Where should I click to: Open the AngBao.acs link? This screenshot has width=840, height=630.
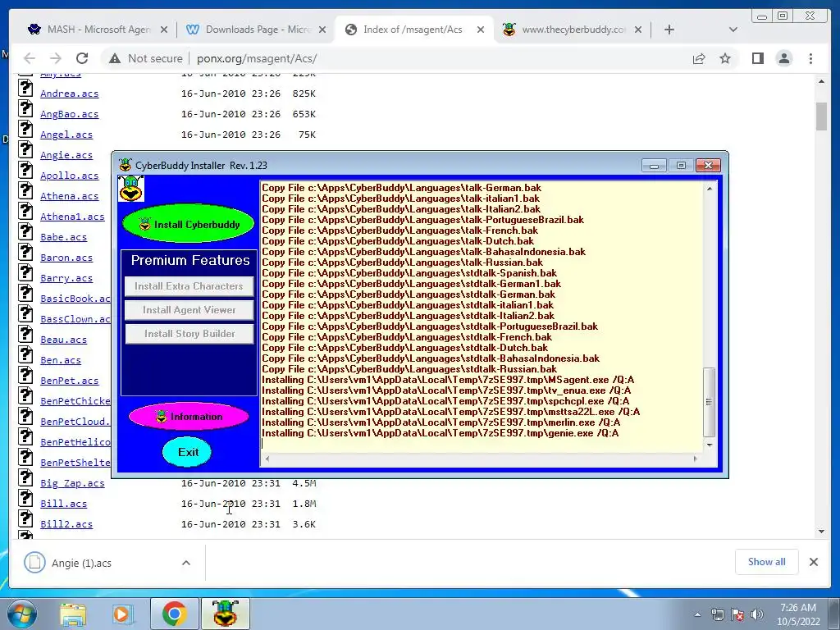point(69,114)
